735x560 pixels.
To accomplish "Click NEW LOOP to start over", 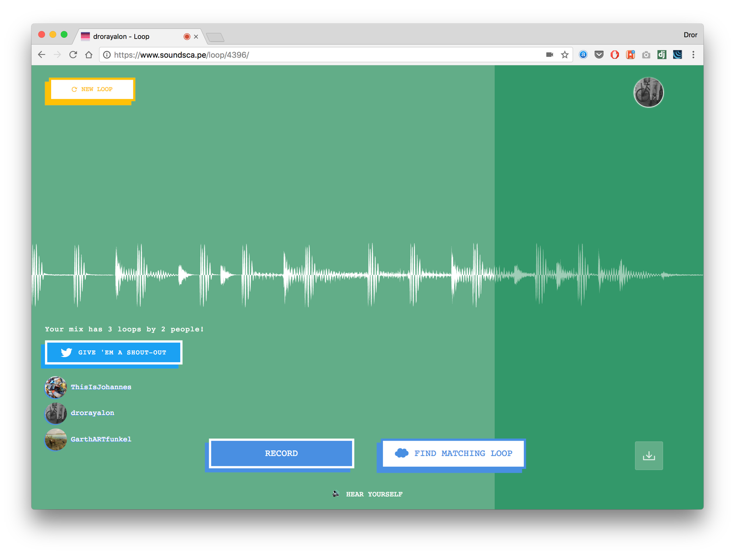I will coord(92,89).
